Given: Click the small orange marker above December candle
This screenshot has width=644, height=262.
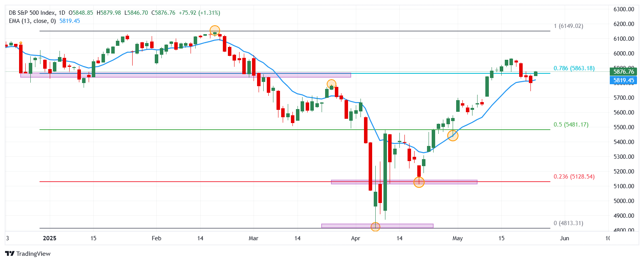Looking at the screenshot, I should tap(21, 43).
